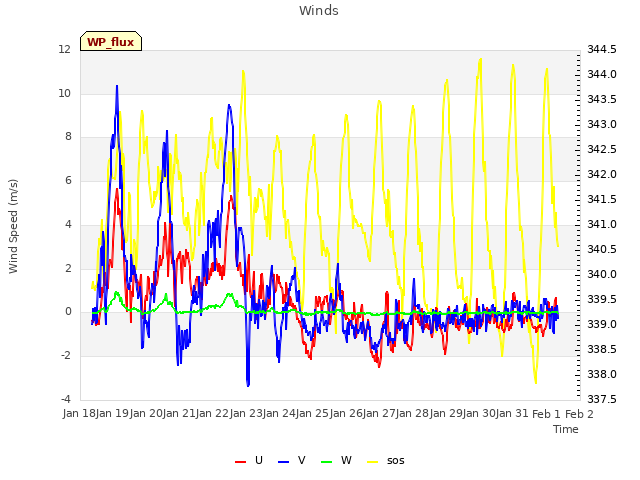Image resolution: width=640 pixels, height=480 pixels.
Task: Click the Jan 28 x-axis tick label
Action: 413,413
